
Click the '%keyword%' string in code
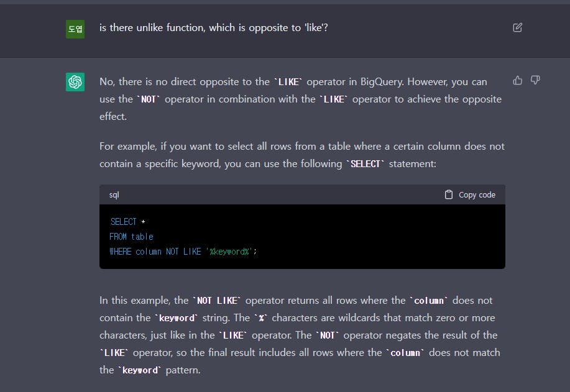tap(231, 252)
